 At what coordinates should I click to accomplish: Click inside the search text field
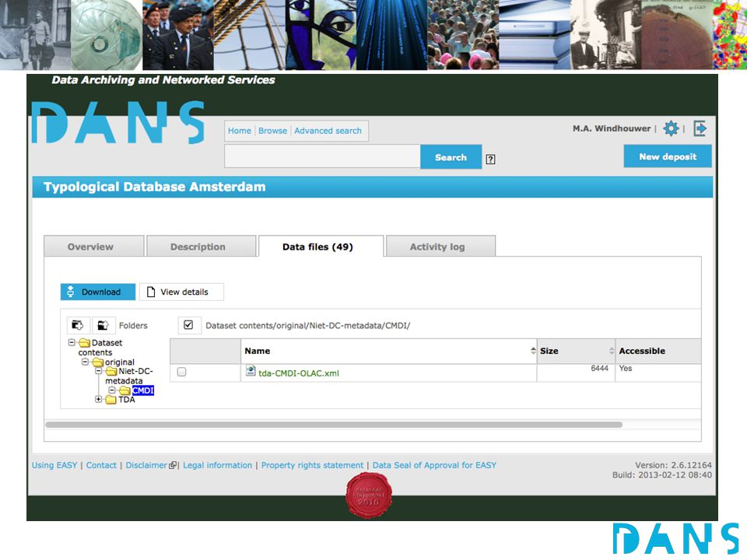coord(322,156)
